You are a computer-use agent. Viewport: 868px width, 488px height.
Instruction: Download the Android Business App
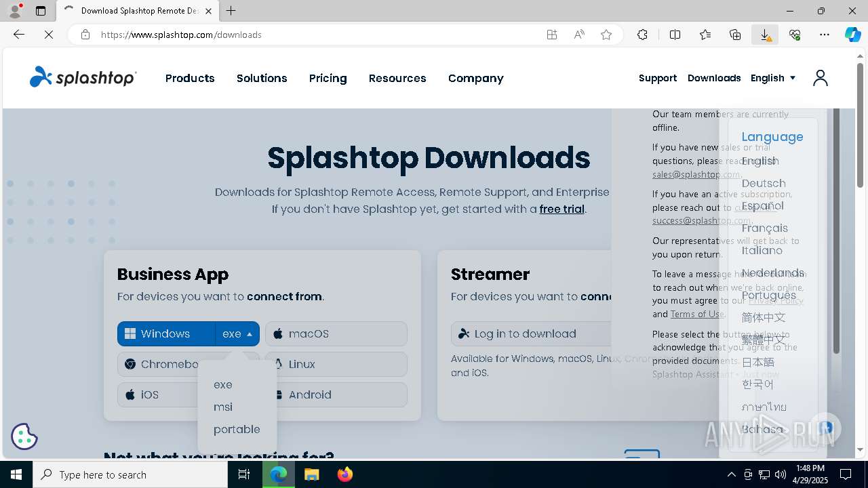coord(336,395)
